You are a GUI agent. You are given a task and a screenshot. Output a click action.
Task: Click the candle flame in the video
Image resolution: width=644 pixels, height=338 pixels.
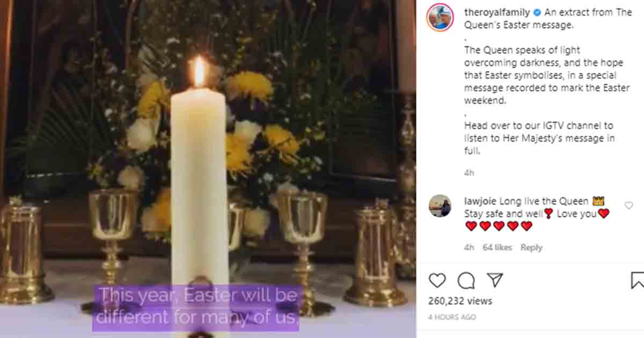click(199, 72)
